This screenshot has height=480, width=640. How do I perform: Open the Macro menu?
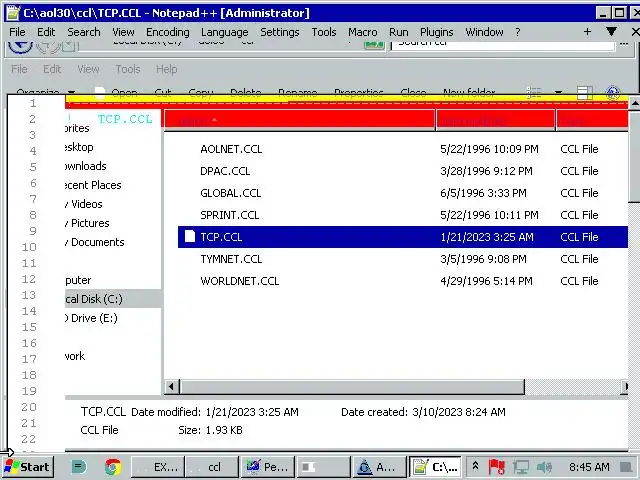click(362, 32)
